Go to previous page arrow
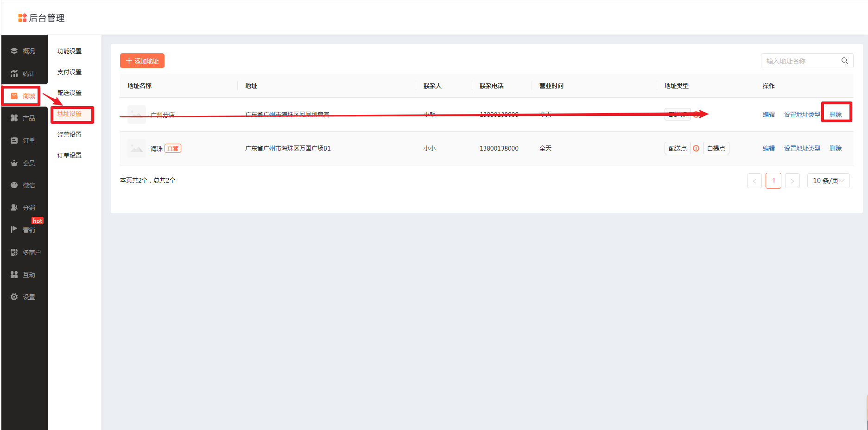 (x=754, y=181)
